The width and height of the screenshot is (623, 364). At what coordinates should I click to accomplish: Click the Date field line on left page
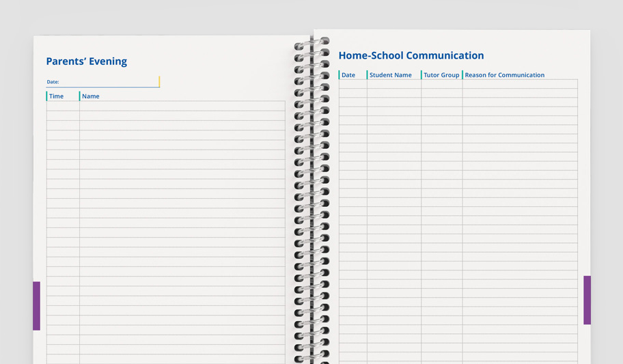[103, 82]
